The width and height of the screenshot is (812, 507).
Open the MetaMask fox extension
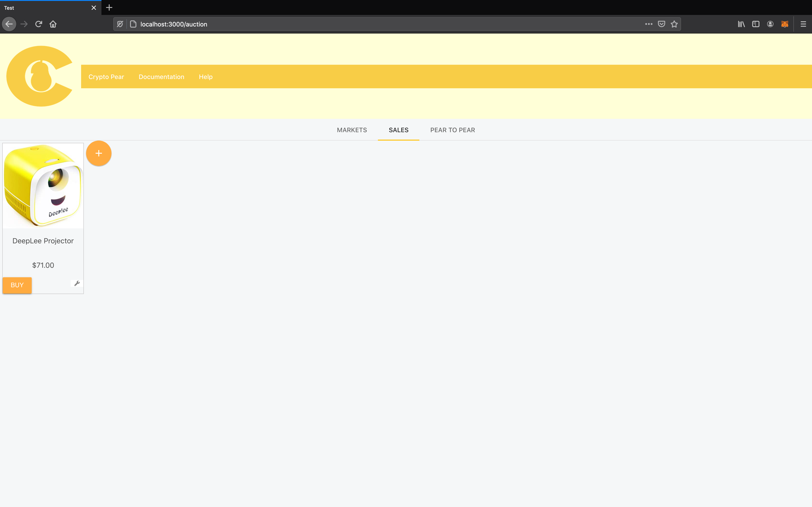[785, 24]
